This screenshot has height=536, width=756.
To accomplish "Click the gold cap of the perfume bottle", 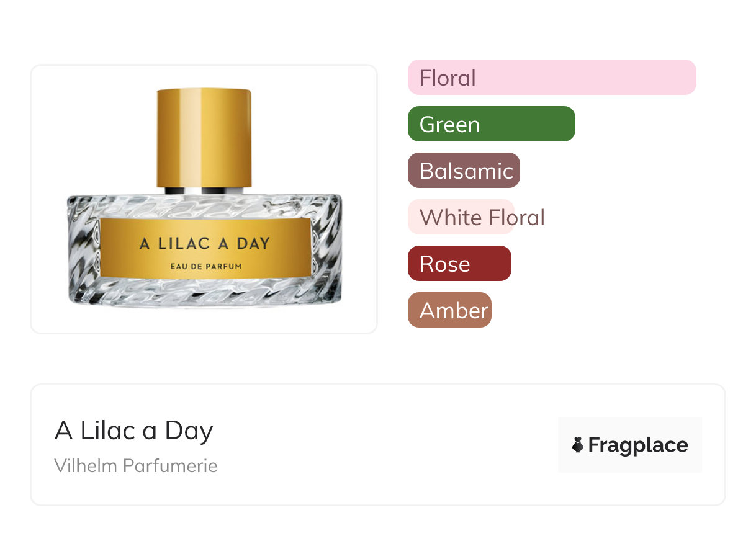I will click(204, 136).
